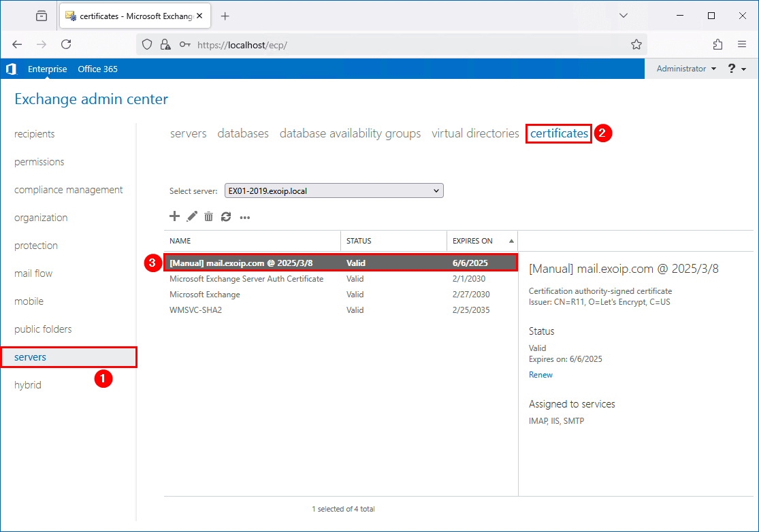Reload the page with browser refresh

pos(66,44)
